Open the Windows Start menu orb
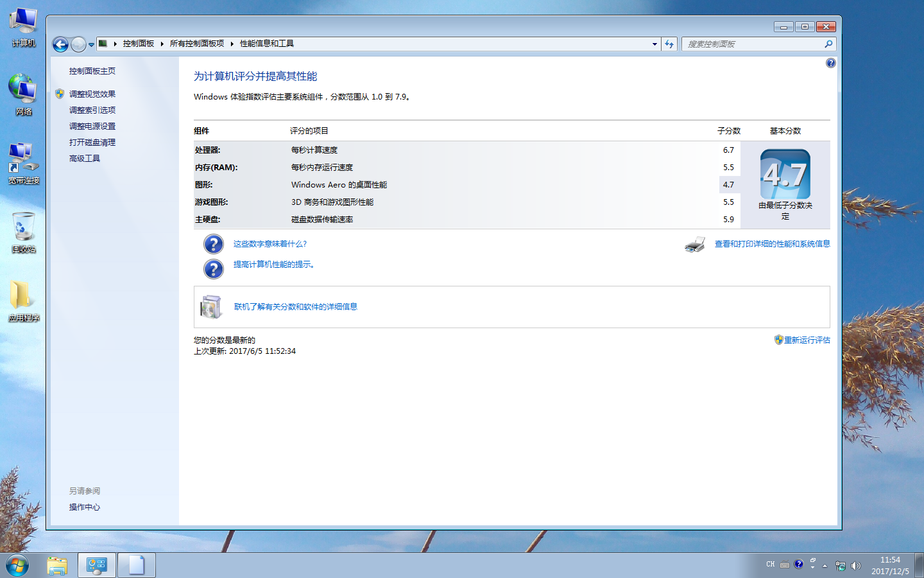Viewport: 924px width, 578px height. coord(17,566)
